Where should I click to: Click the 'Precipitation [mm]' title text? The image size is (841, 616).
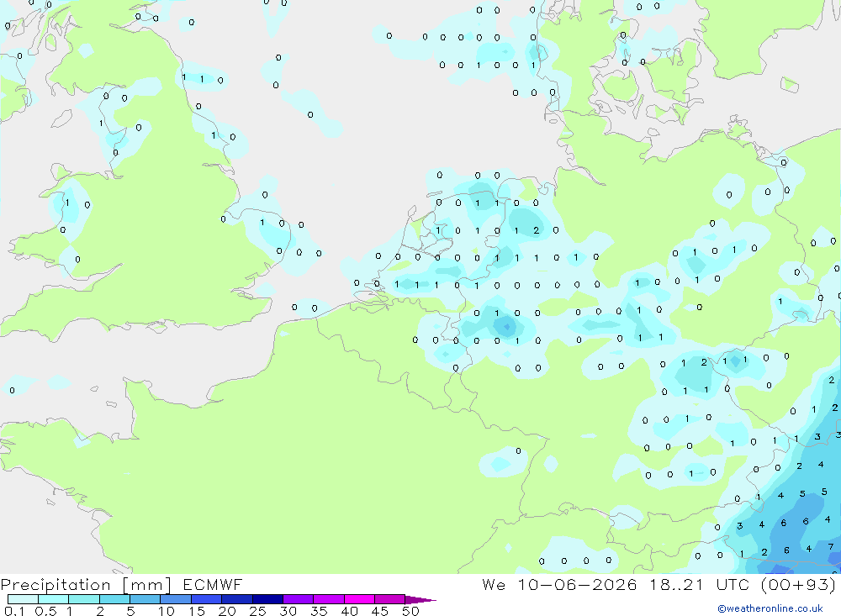86,585
